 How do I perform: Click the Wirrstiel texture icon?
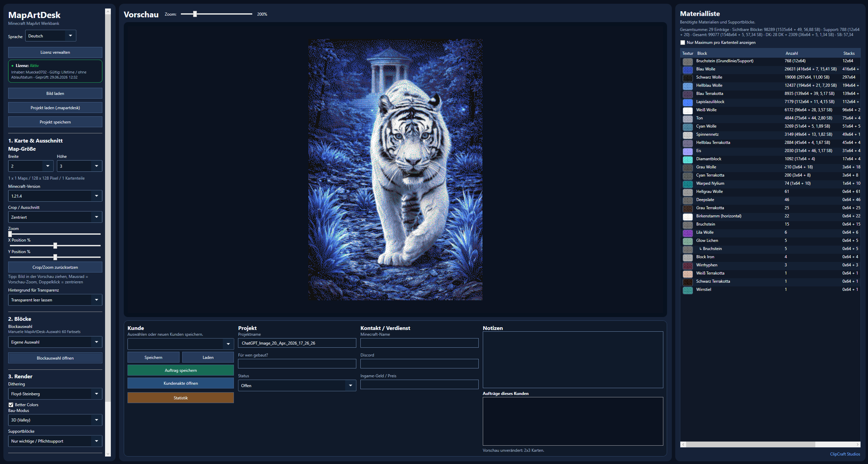687,290
